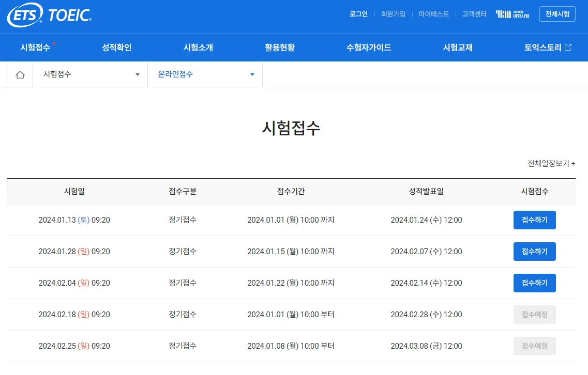Click the 로그인 link

click(358, 14)
